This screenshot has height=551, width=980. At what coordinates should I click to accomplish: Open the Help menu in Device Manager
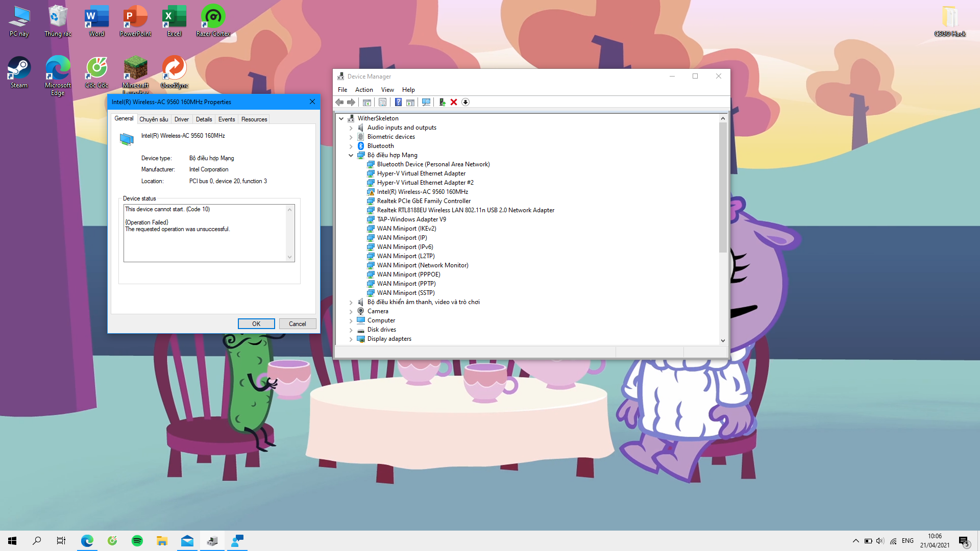click(408, 90)
